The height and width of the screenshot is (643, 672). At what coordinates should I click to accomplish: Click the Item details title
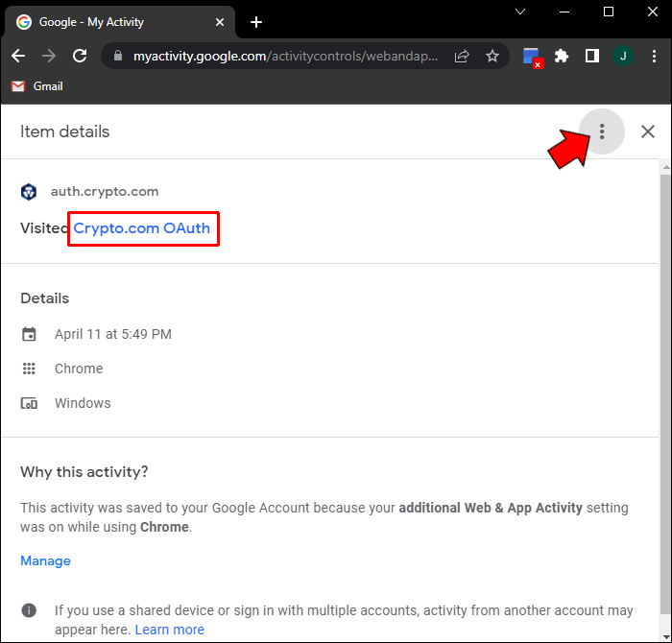click(64, 131)
